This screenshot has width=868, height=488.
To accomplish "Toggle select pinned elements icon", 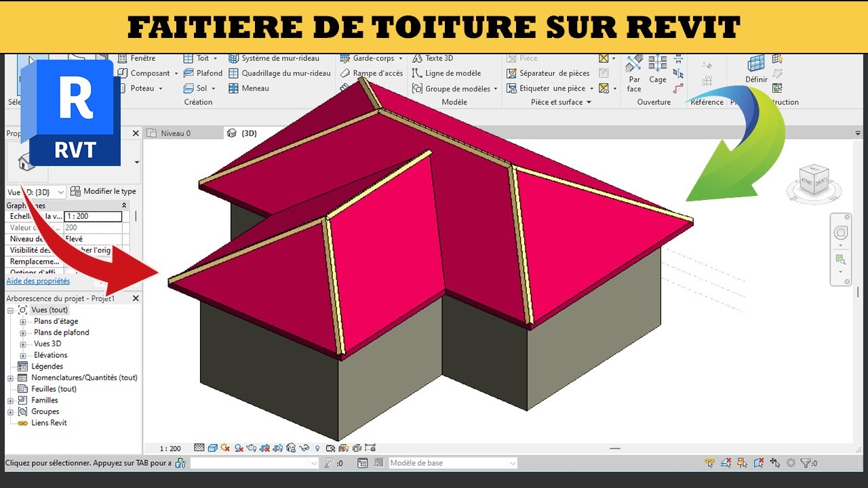I will click(x=743, y=464).
